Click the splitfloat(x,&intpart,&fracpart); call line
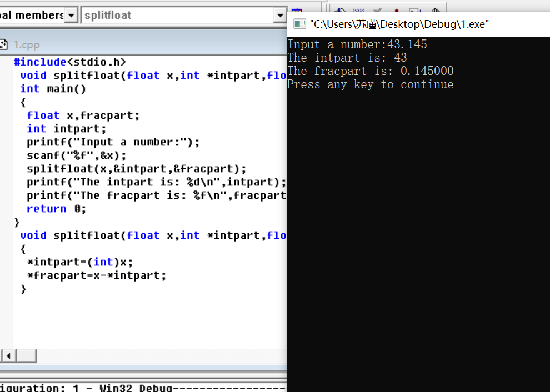The height and width of the screenshot is (392, 550). pyautogui.click(x=137, y=169)
